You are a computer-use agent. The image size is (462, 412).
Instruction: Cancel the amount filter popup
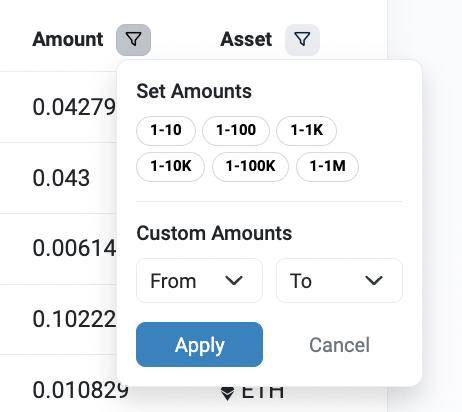tap(339, 345)
